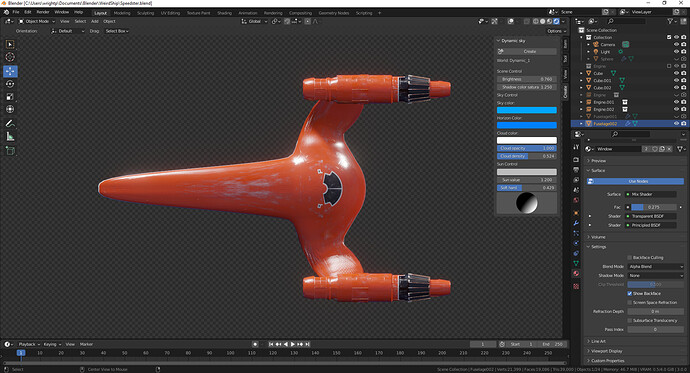690x373 pixels.
Task: Toggle visibility eye of Cube.001
Action: pyautogui.click(x=676, y=80)
